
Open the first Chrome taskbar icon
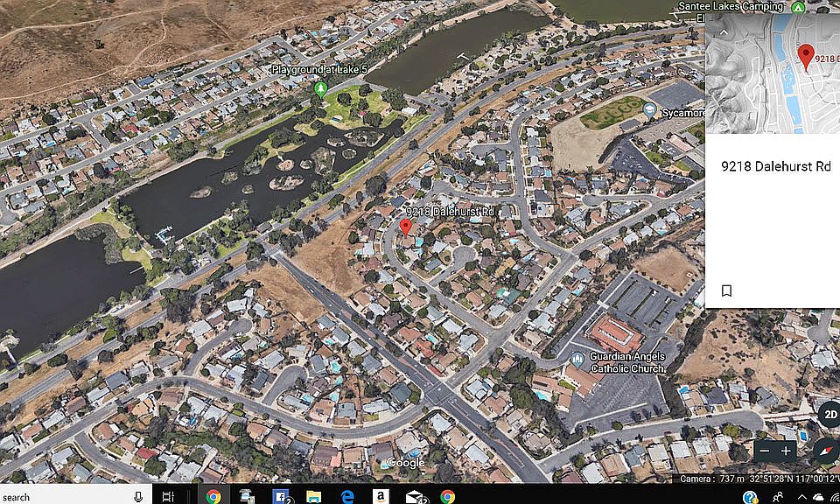point(213,496)
